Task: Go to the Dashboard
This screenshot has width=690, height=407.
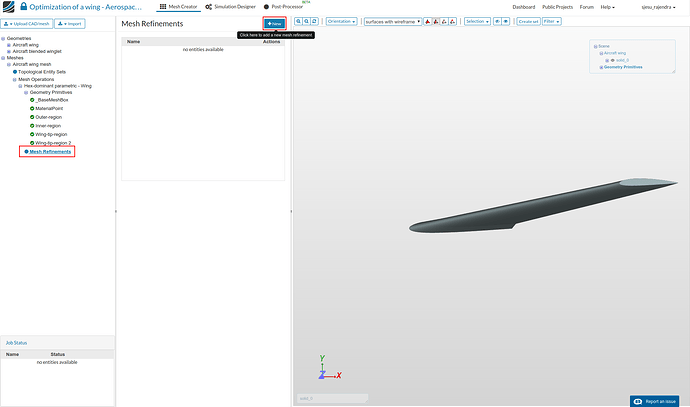Action: (x=524, y=7)
